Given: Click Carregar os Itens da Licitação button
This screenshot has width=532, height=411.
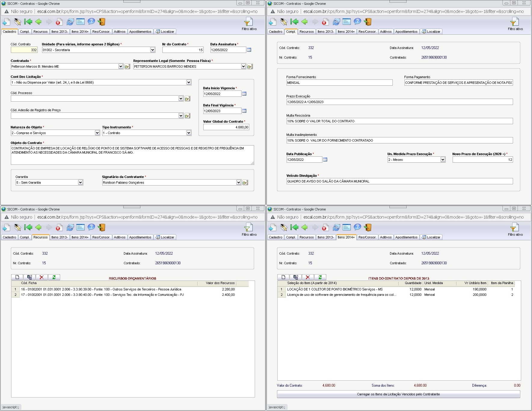Looking at the screenshot, I should coord(398,394).
